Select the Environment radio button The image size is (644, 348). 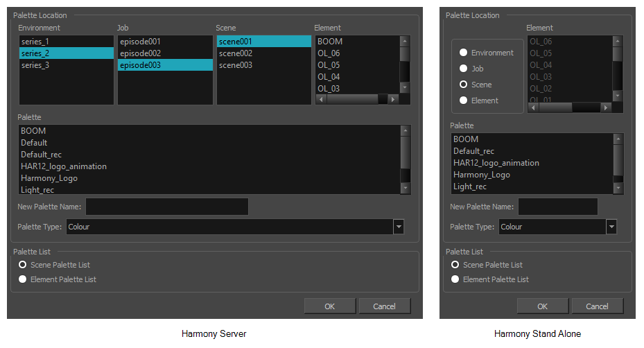[x=463, y=53]
